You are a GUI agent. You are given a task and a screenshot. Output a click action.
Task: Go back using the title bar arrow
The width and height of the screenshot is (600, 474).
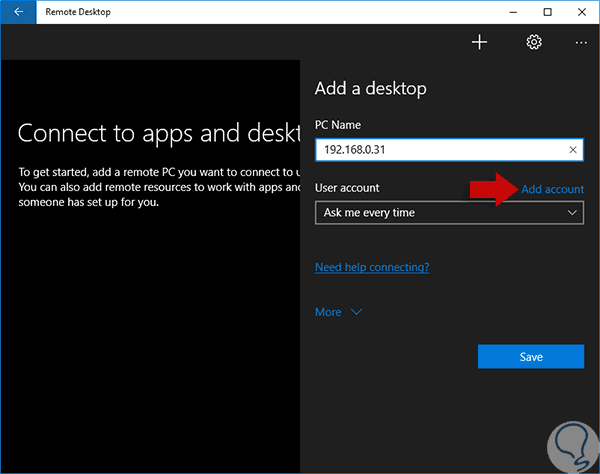[18, 12]
